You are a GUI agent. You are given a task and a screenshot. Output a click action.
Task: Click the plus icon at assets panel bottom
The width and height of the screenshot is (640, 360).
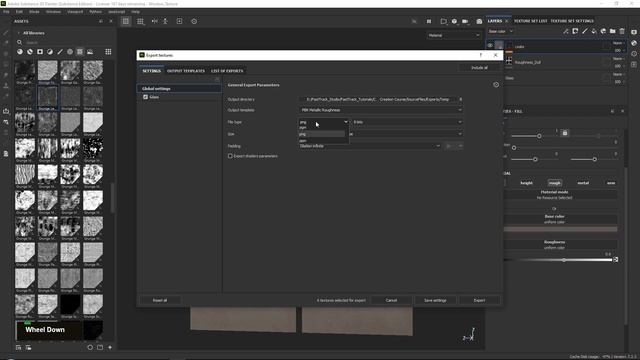pos(110,347)
